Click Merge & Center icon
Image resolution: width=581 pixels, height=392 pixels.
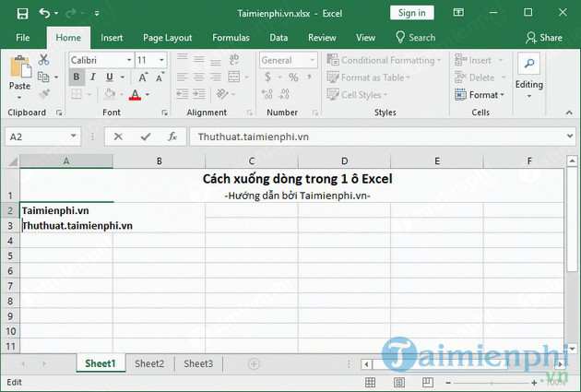coord(234,77)
